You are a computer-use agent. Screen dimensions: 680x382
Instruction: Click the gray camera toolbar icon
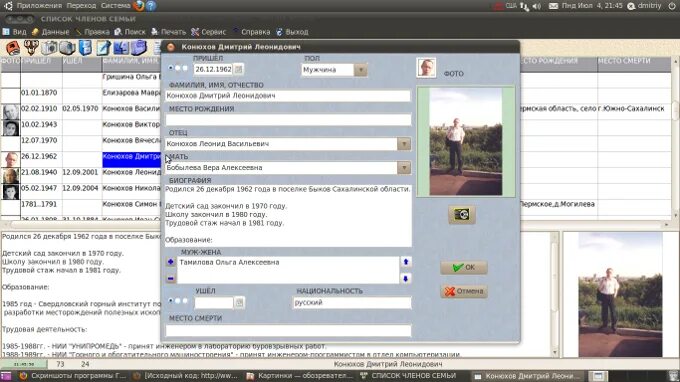67,47
